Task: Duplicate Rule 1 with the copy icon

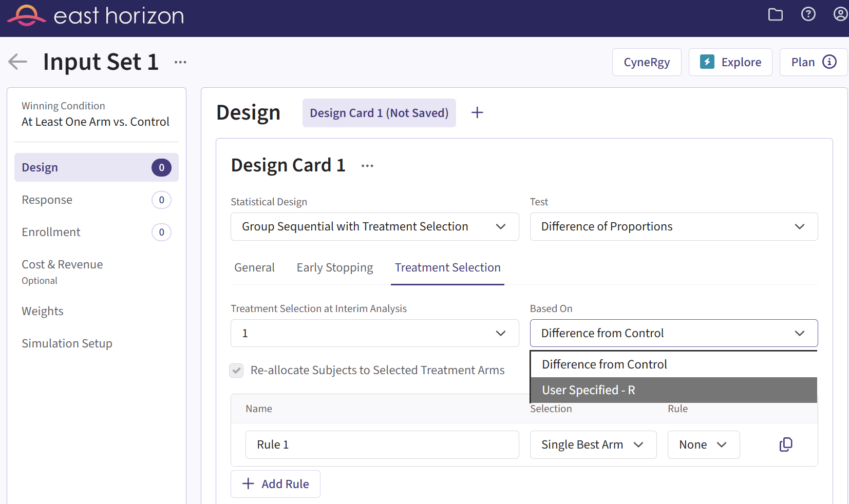Action: (786, 444)
